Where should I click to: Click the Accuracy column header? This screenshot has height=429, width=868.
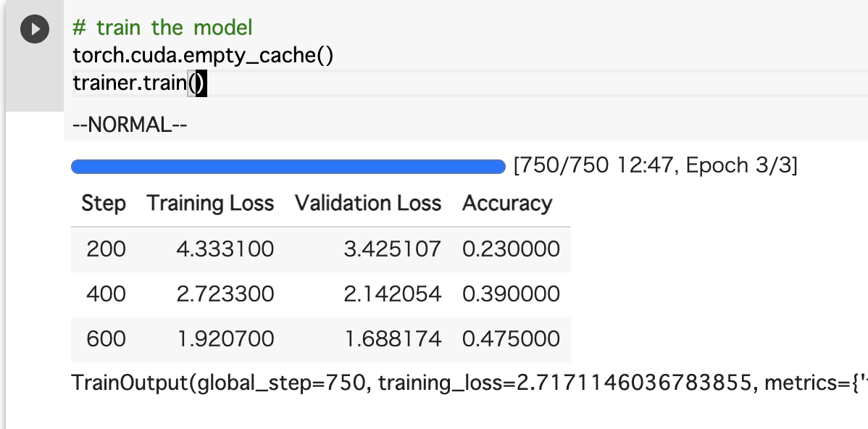[507, 203]
